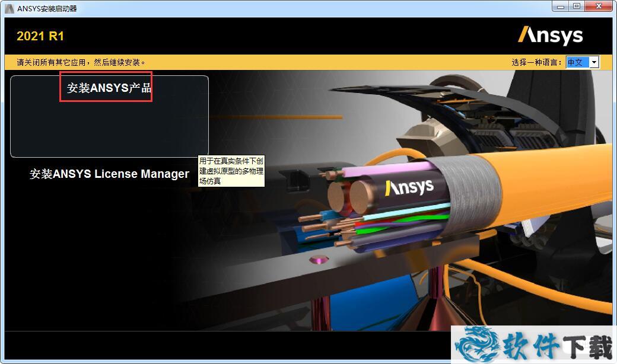Minimize the ANSYS installer window
Viewport: 617px width, 364px height.
(x=561, y=7)
